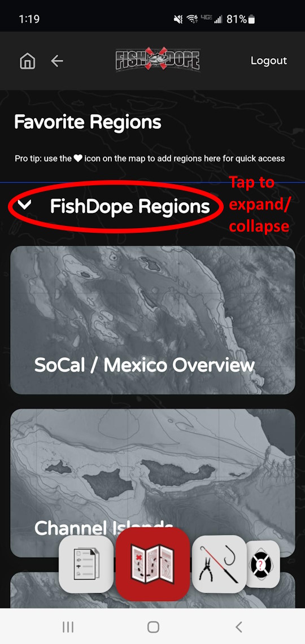Select the red map charts icon
Screen dimensions: 305x644
(x=152, y=564)
